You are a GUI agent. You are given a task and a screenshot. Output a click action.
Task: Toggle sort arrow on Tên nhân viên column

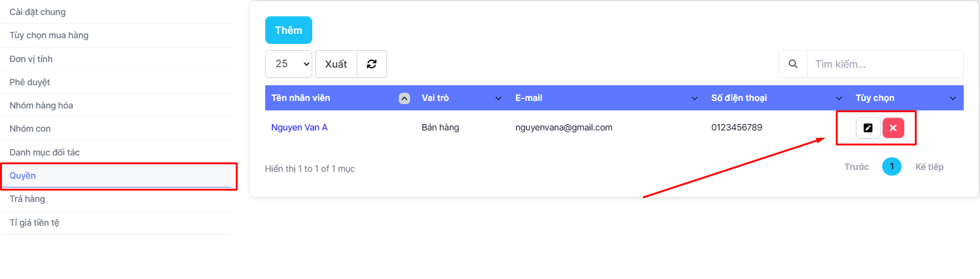point(404,98)
